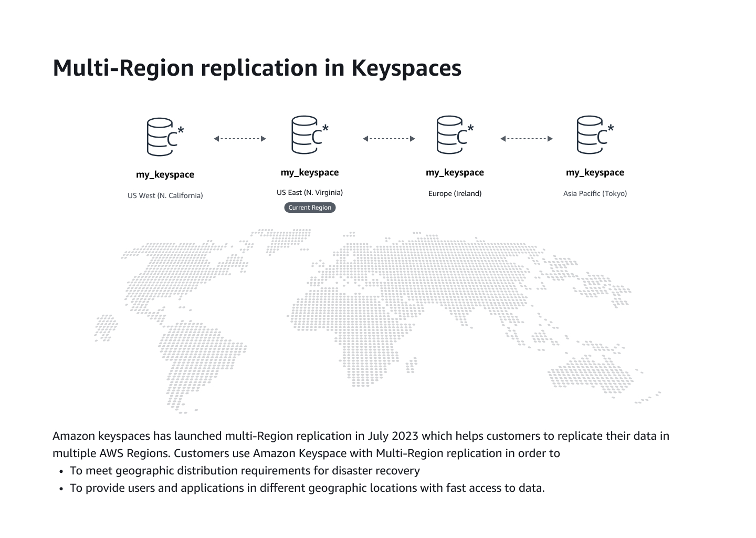Click the disaster recovery bullet point

245,470
